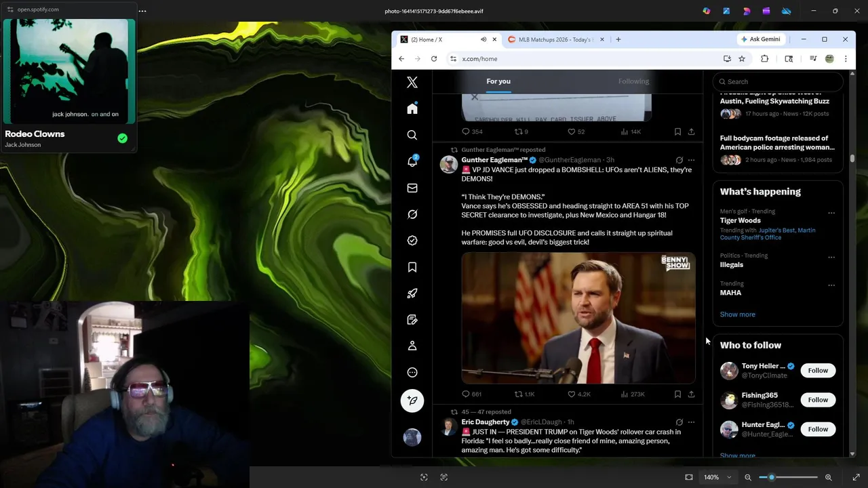Follow Fishing365

[818, 400]
